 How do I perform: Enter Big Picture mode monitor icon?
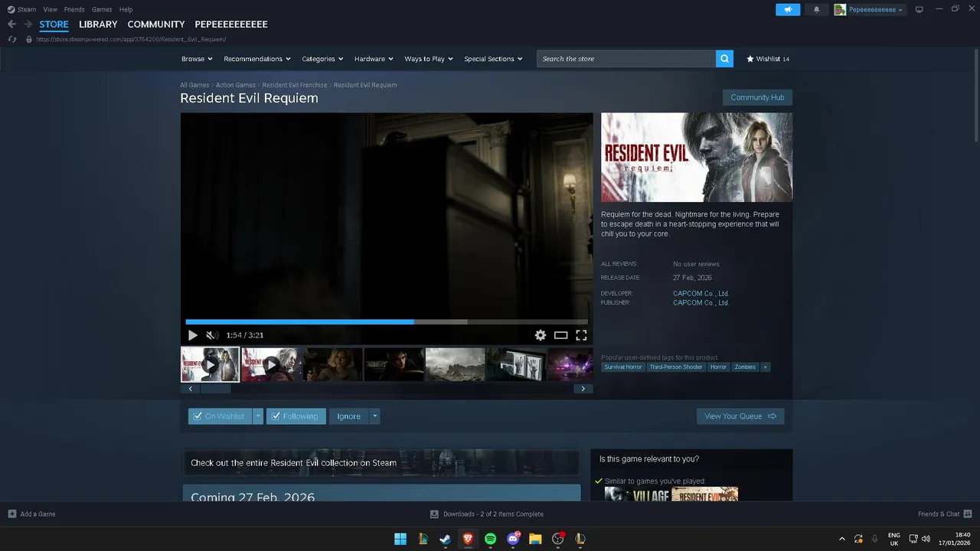click(920, 9)
